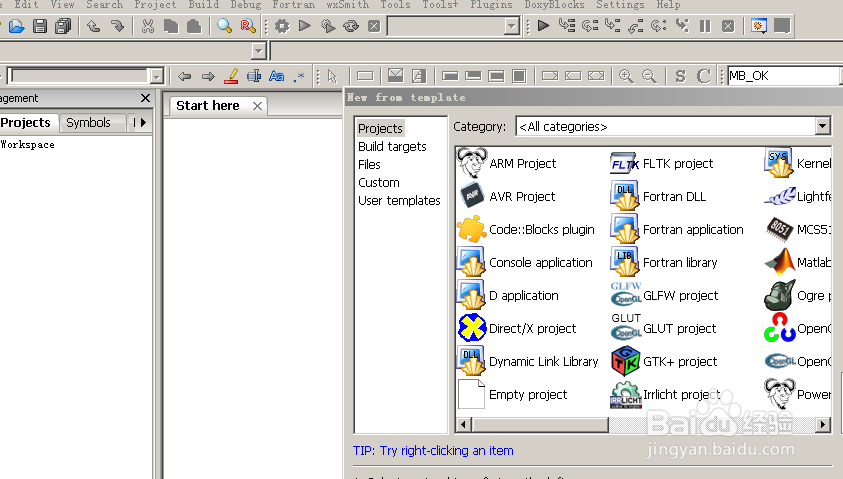Expand the search text combo box arrow

click(x=156, y=76)
